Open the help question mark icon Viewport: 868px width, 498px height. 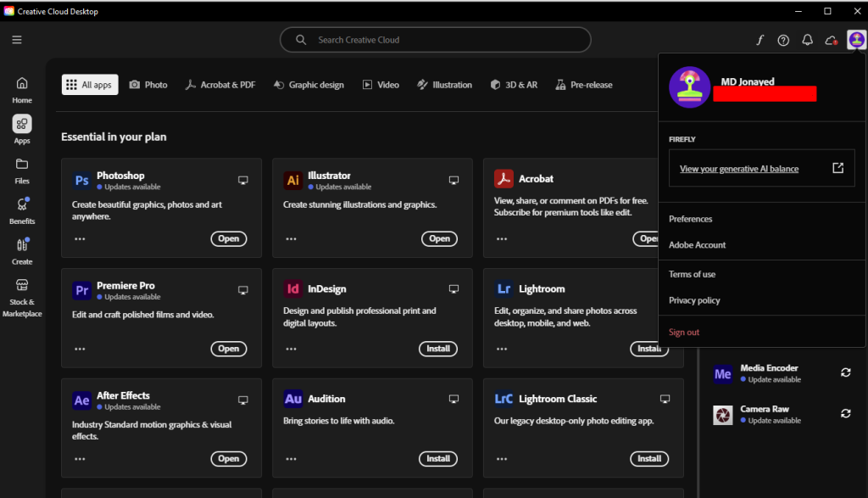coord(783,40)
